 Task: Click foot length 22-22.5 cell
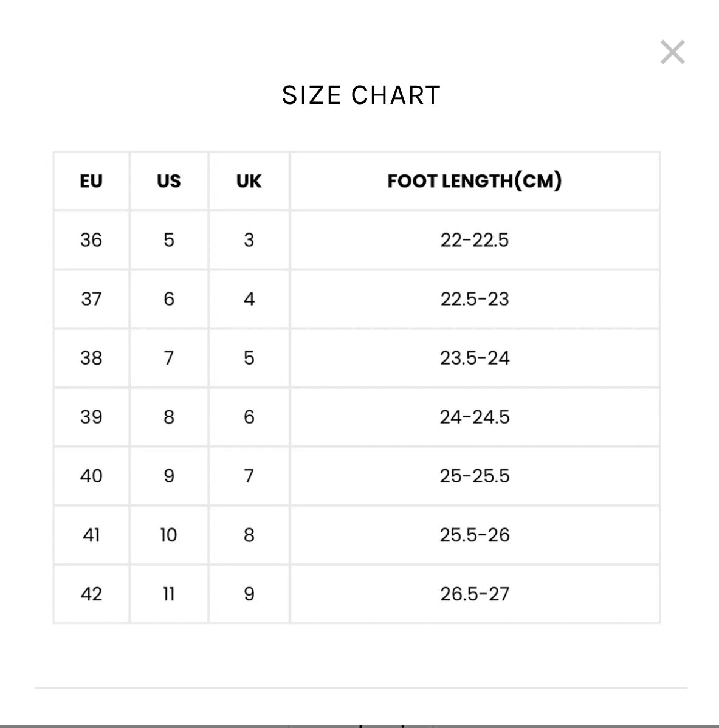[475, 240]
